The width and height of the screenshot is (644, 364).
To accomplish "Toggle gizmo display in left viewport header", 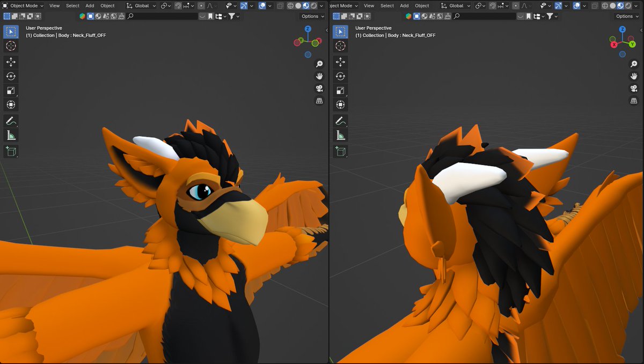I will click(244, 5).
